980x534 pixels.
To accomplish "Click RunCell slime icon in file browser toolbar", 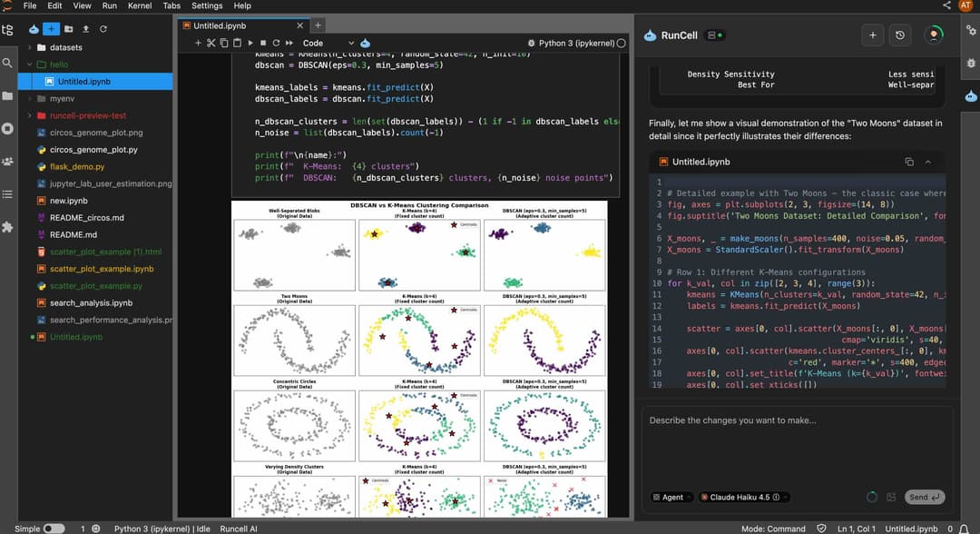I will pos(34,29).
